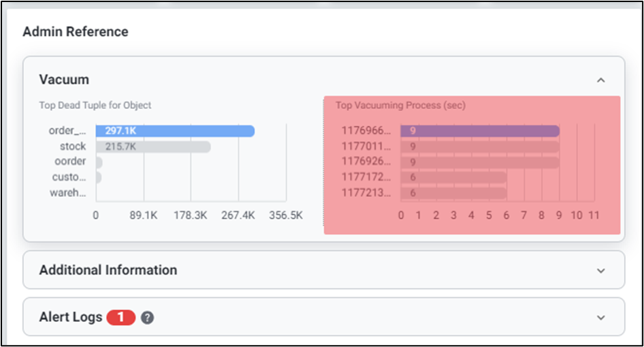Click the Top Vacuuming Process chart title
Screen dimensions: 644x347
tap(400, 106)
